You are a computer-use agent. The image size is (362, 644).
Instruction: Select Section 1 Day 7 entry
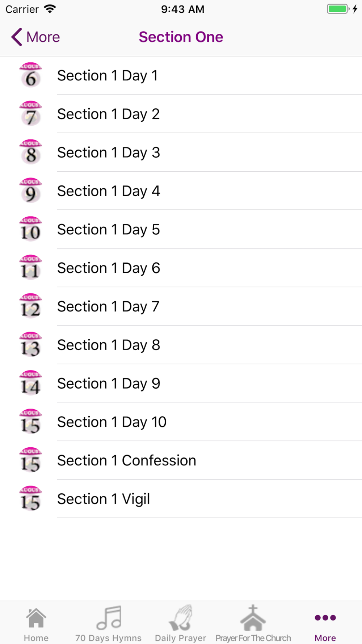181,306
